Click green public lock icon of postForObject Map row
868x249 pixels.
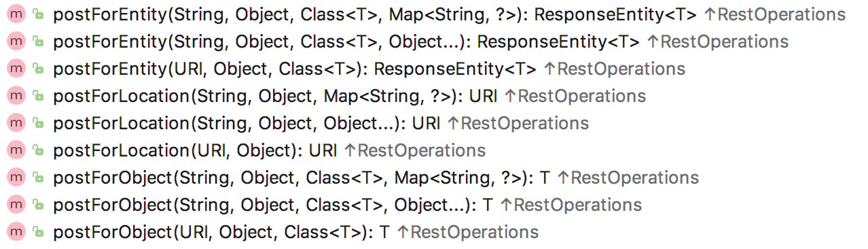click(x=39, y=178)
